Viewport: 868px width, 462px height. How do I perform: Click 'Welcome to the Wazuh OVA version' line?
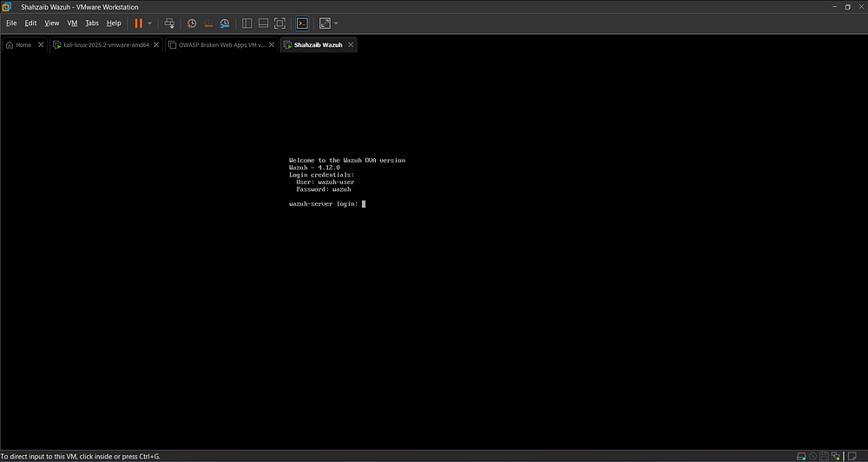347,161
